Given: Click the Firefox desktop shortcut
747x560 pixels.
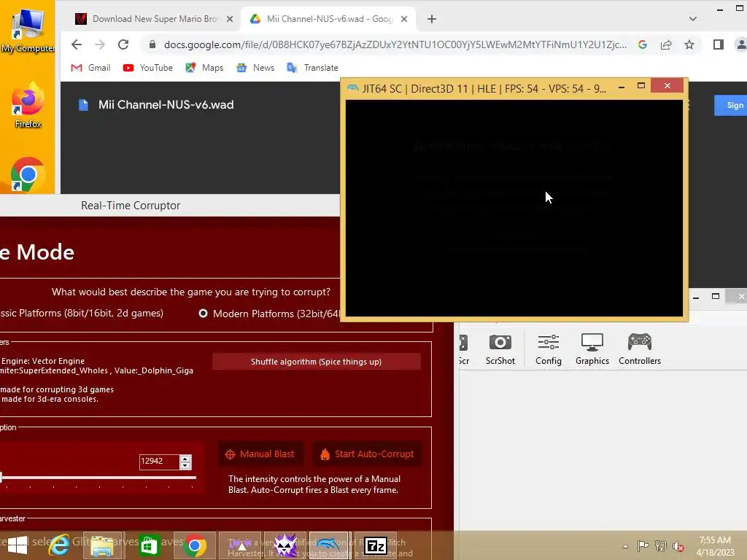Looking at the screenshot, I should (28, 106).
